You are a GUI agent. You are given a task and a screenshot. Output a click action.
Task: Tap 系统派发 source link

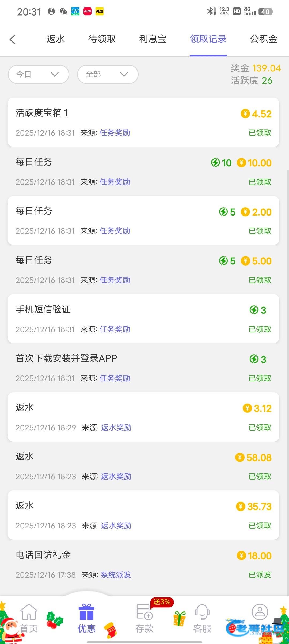pos(116,575)
